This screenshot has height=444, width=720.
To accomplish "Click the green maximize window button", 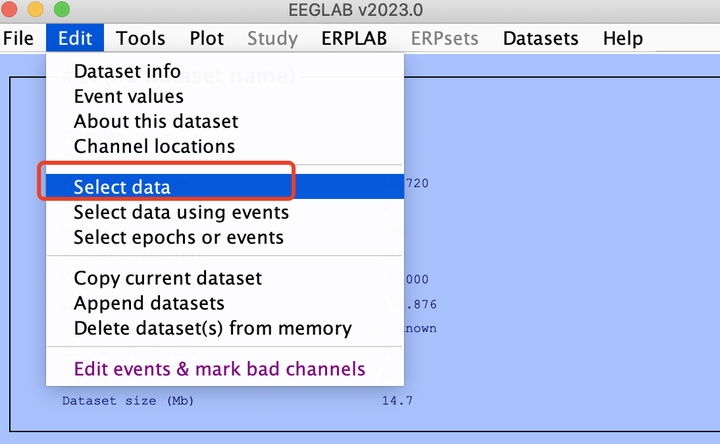I will point(61,9).
